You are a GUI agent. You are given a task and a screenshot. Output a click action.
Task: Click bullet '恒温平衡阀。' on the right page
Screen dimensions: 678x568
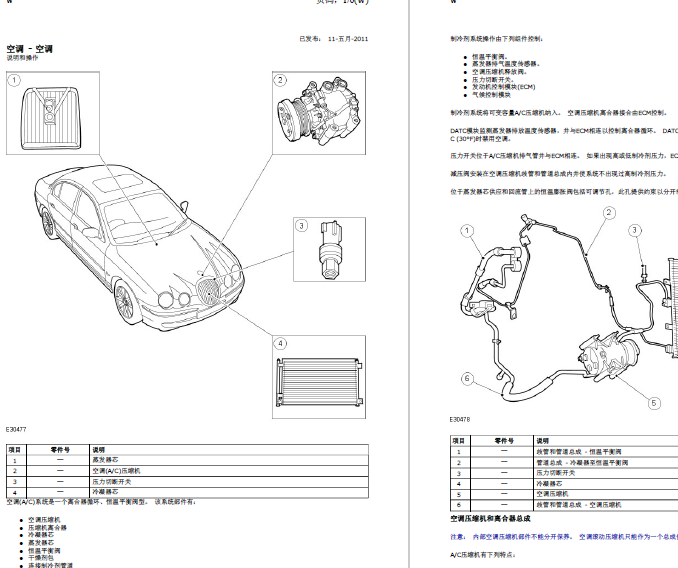490,57
